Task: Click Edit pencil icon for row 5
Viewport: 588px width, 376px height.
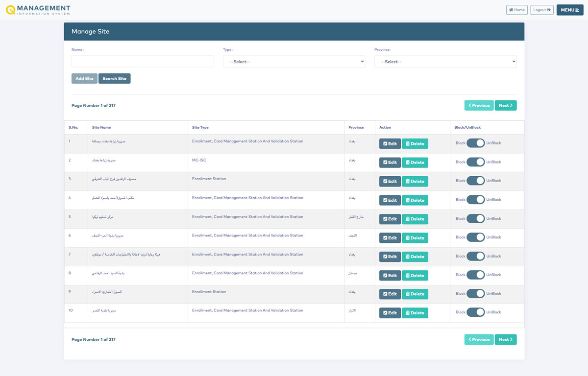Action: 385,219
